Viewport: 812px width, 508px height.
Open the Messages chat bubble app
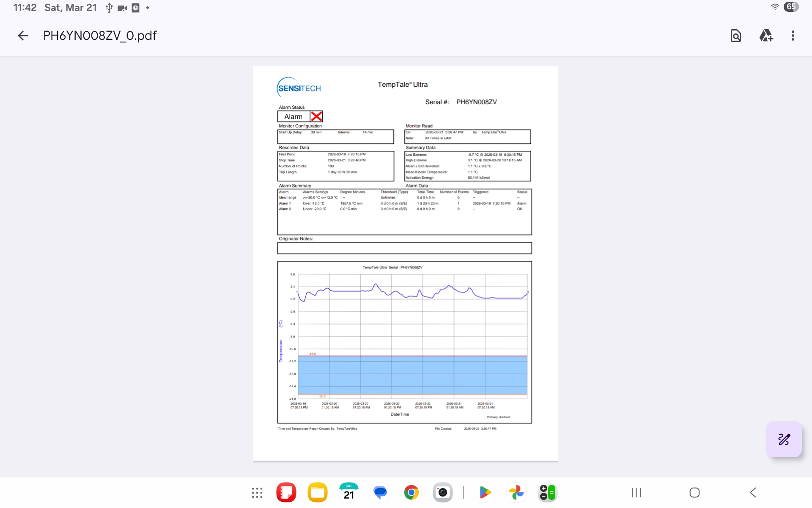pyautogui.click(x=380, y=493)
